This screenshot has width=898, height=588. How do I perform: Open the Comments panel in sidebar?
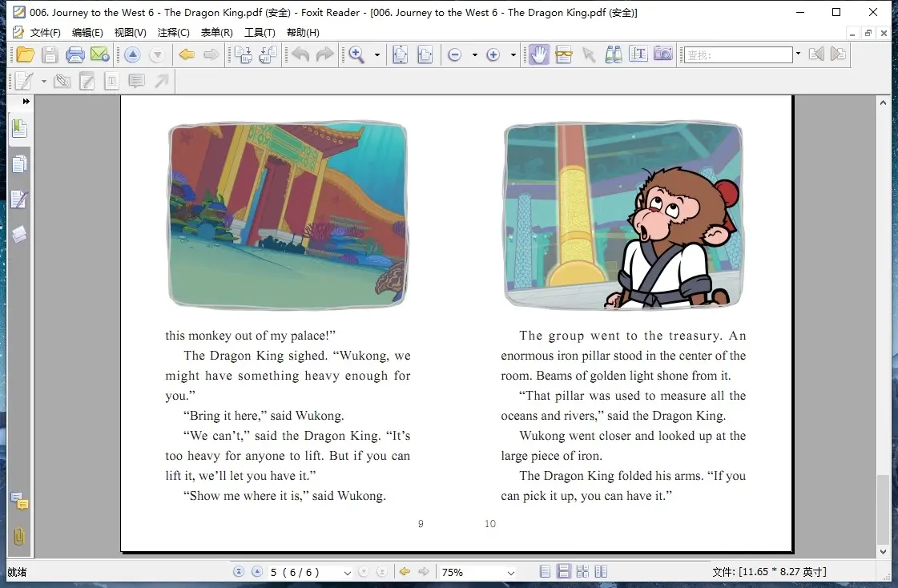click(19, 502)
